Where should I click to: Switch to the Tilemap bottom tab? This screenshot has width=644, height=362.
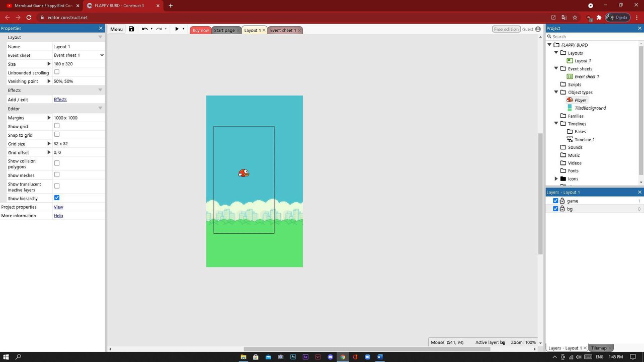point(601,348)
